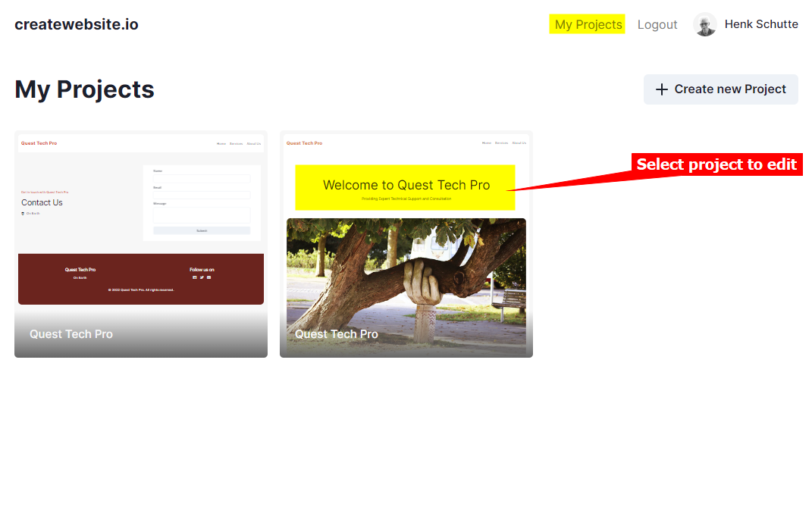Click the Create new Project button

(x=720, y=89)
